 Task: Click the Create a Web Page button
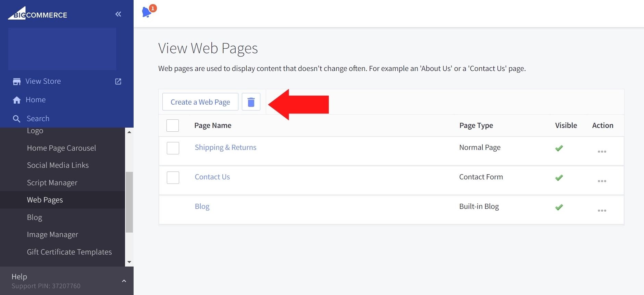tap(200, 102)
